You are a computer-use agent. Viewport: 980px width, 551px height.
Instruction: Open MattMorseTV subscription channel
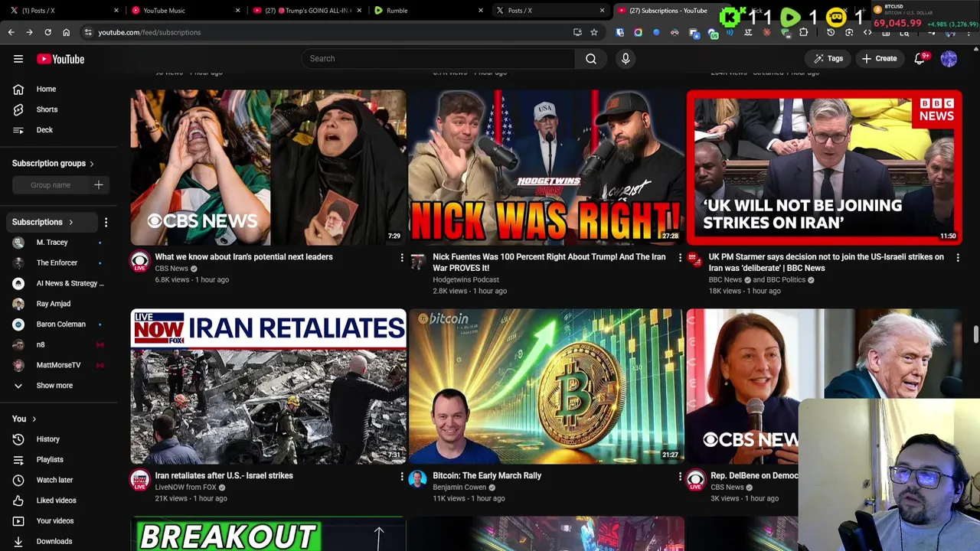tap(58, 365)
